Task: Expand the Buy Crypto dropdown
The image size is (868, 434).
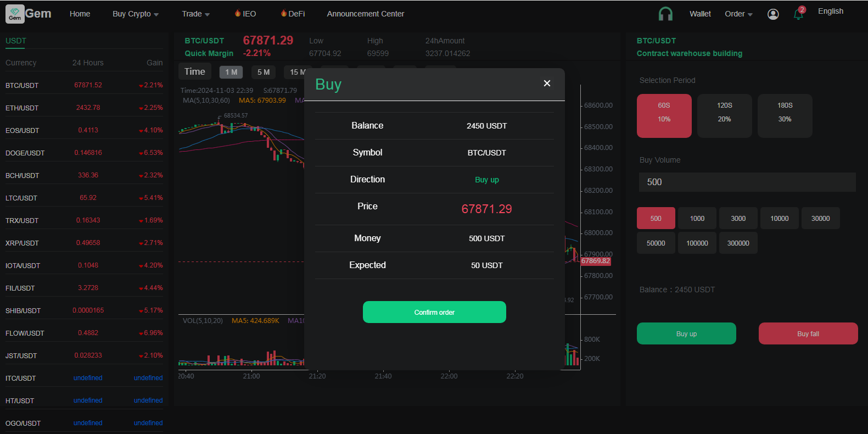Action: pyautogui.click(x=135, y=14)
